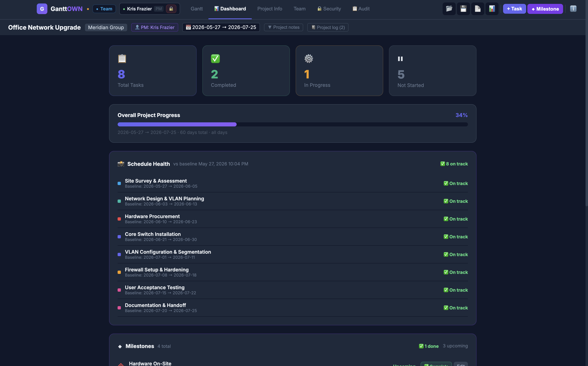Click the Site Survey & Assessment task name
The image size is (588, 366).
pyautogui.click(x=156, y=181)
